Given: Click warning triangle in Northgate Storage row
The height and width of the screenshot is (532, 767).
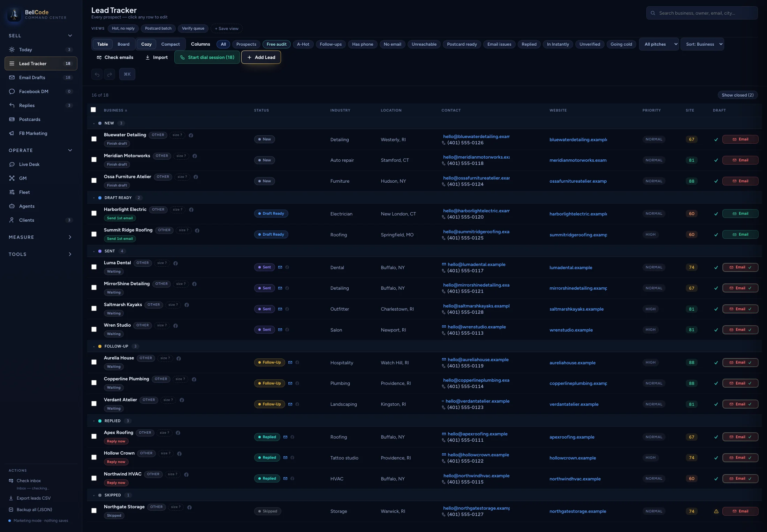Looking at the screenshot, I should coord(716,511).
